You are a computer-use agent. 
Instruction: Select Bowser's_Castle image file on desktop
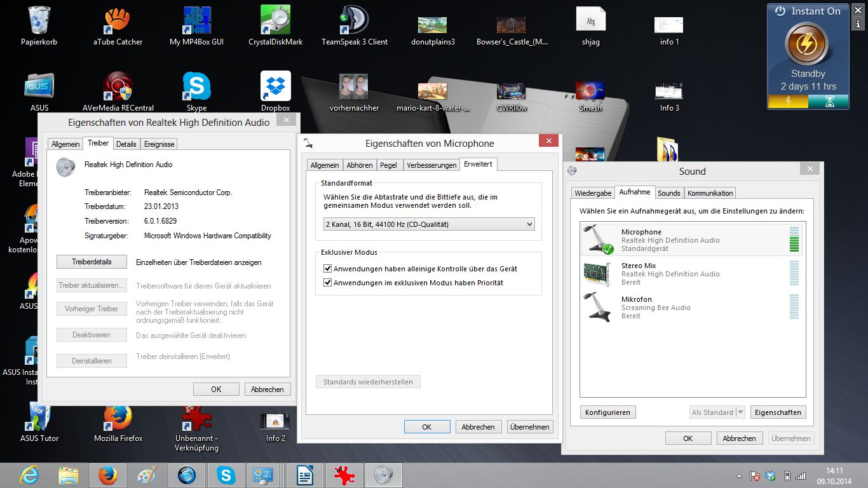click(512, 30)
